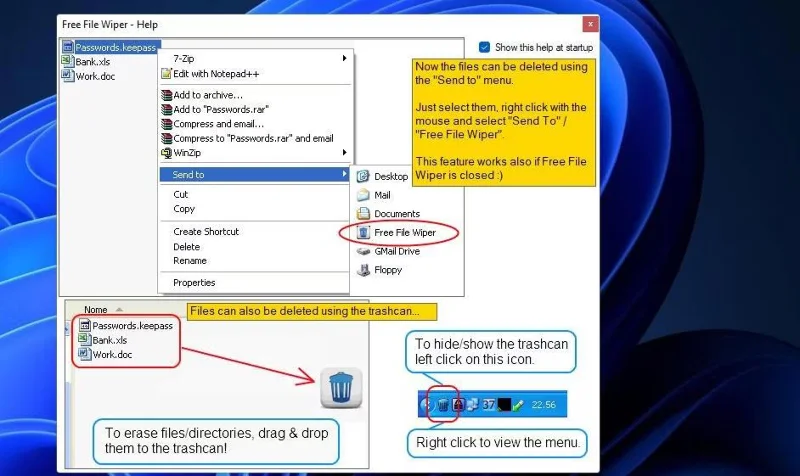Click the 37 temperature tray icon
Screen dimensions: 800x476
488,405
